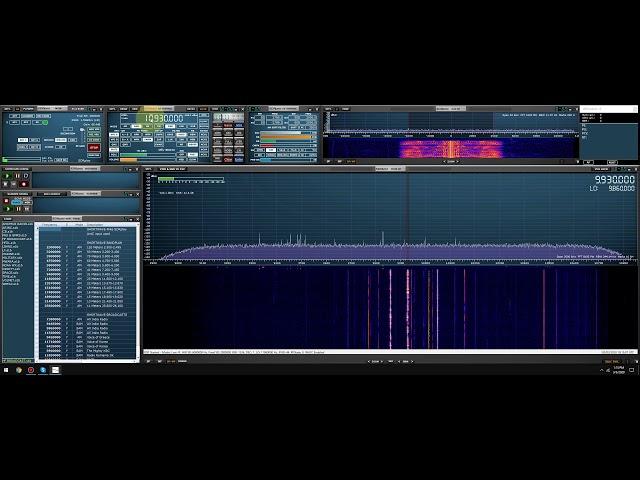Toggle the loop icon in upper recorder panel
640x480 pixels.
(26, 176)
